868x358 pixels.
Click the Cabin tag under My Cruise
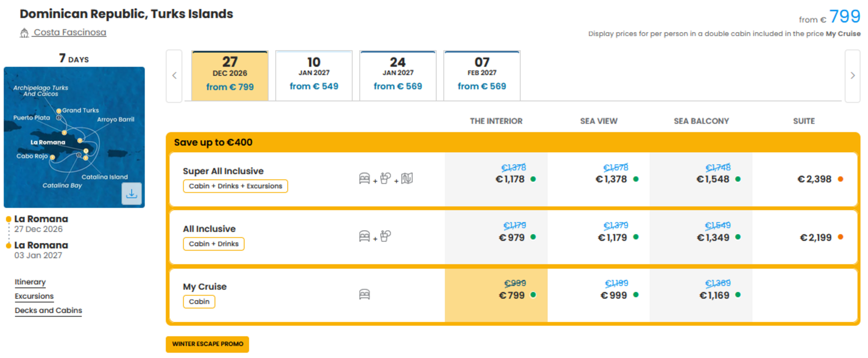[199, 302]
